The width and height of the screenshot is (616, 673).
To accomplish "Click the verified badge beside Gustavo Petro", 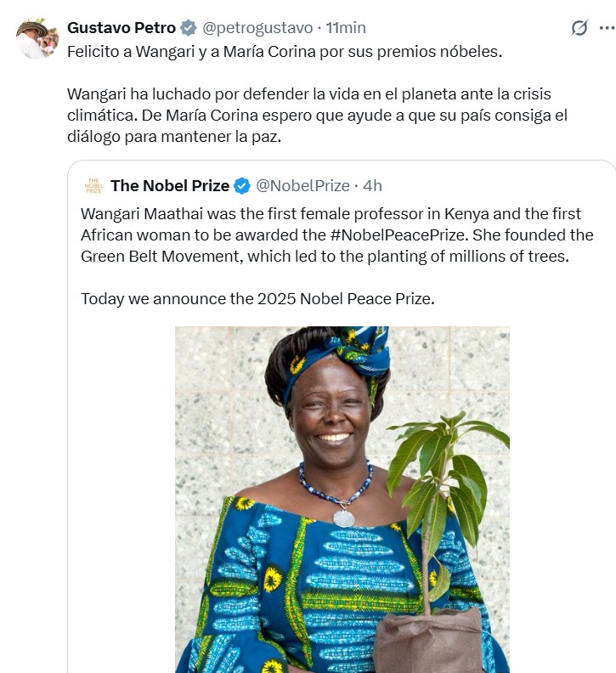I will point(190,28).
